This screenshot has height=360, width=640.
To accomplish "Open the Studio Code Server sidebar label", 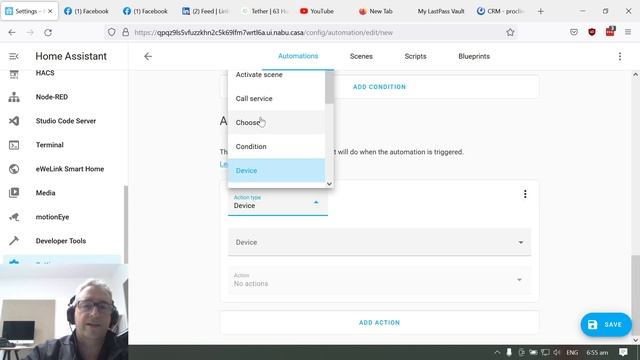I will pos(66,121).
